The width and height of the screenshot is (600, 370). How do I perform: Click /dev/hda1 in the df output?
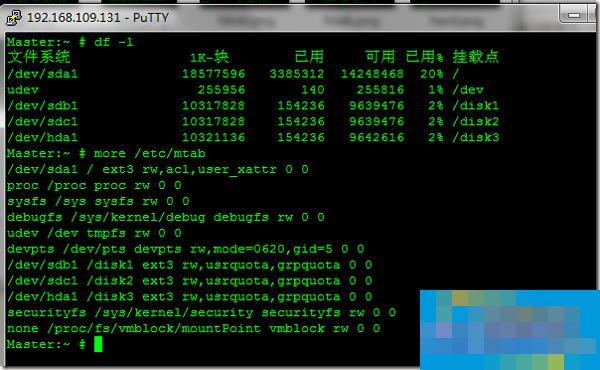click(x=42, y=137)
